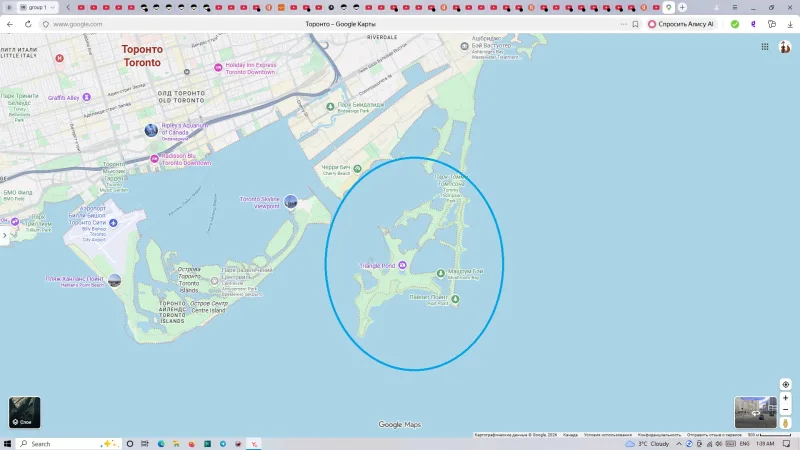800x450 pixels.
Task: Open File Explorer from the taskbar
Action: 176,444
